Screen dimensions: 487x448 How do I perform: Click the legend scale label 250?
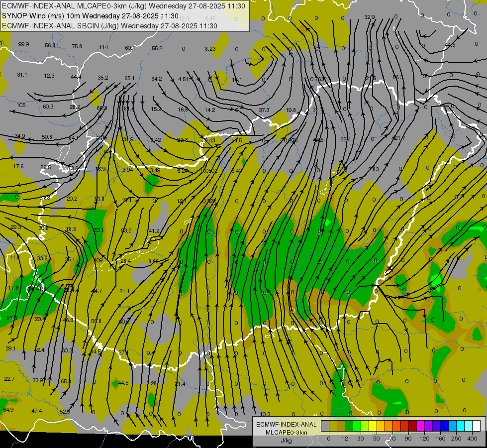click(x=456, y=439)
